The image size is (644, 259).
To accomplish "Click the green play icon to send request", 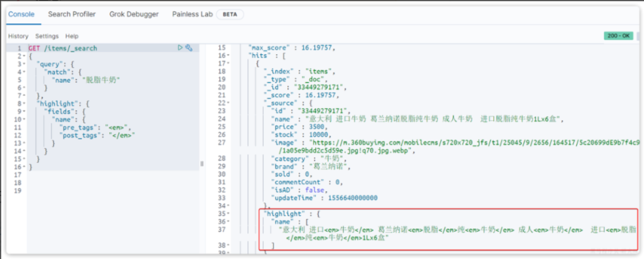I will pyautogui.click(x=180, y=48).
